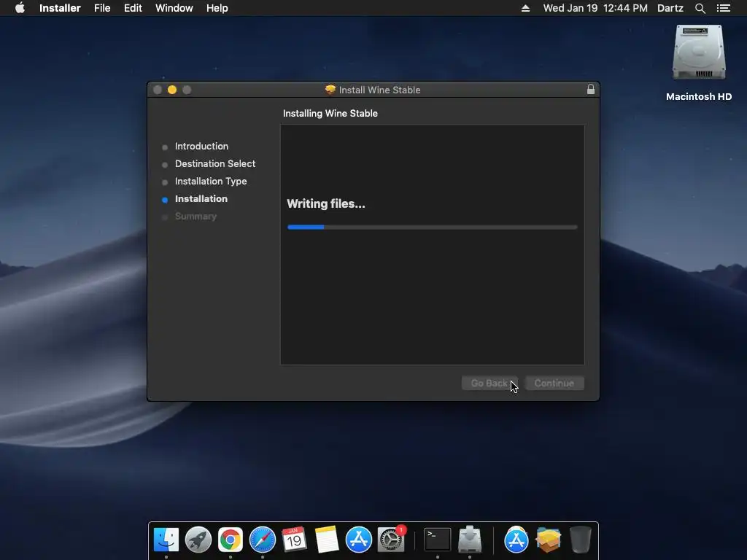Open the package box icon in Dock
This screenshot has height=560, width=747.
(549, 540)
